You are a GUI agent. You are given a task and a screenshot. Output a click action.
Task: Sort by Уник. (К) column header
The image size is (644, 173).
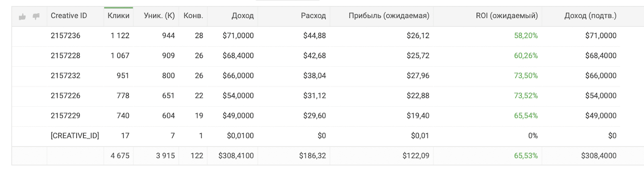click(159, 16)
